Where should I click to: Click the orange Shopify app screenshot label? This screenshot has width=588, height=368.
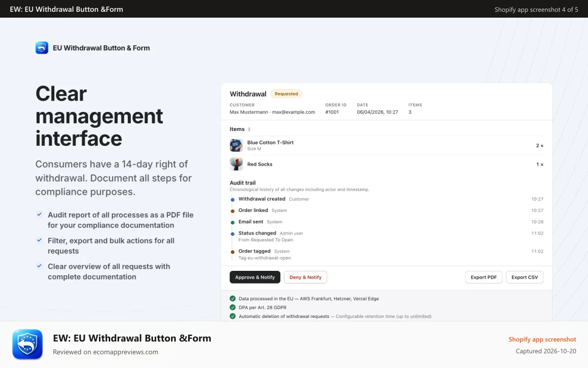click(x=542, y=339)
